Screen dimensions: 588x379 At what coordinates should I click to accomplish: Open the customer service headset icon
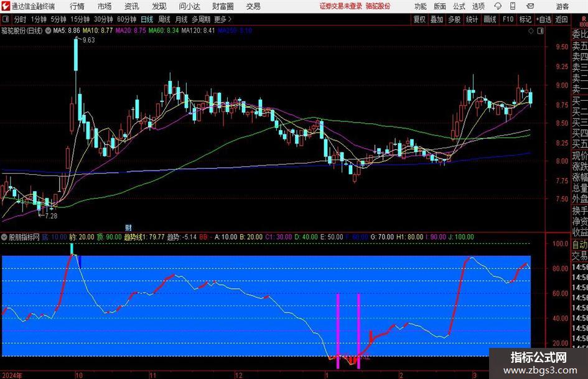[498, 6]
